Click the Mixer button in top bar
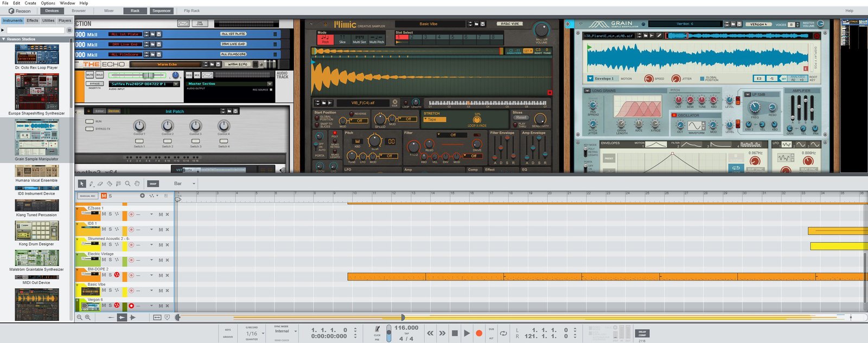This screenshot has width=868, height=343. 109,11
